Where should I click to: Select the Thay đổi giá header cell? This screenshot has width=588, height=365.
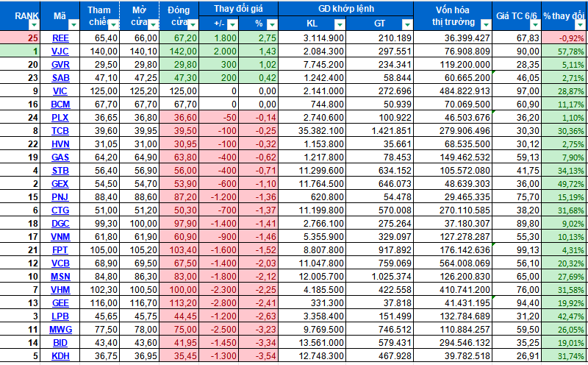click(x=238, y=9)
